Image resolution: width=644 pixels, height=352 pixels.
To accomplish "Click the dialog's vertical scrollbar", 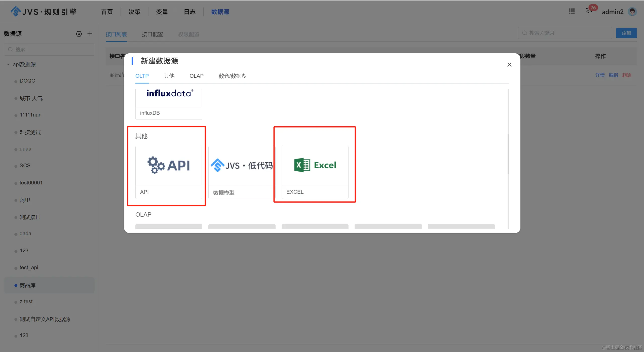I will coord(508,153).
